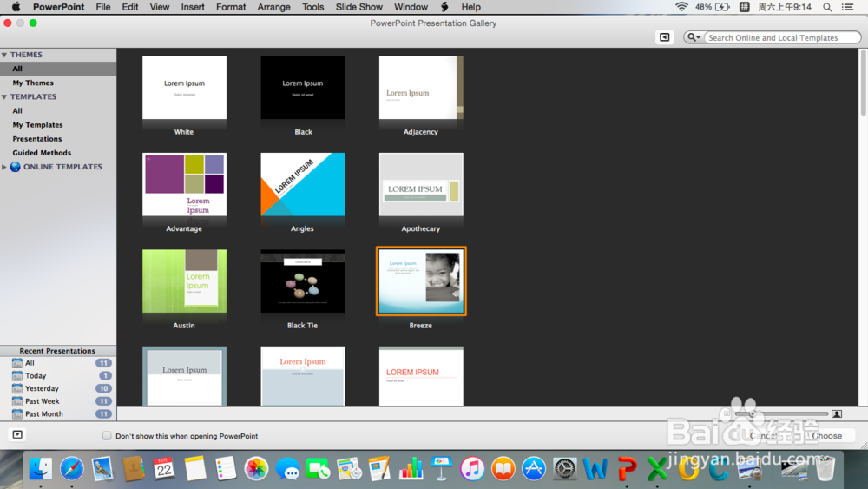Launch FaceTime from the dock
868x489 pixels.
318,469
